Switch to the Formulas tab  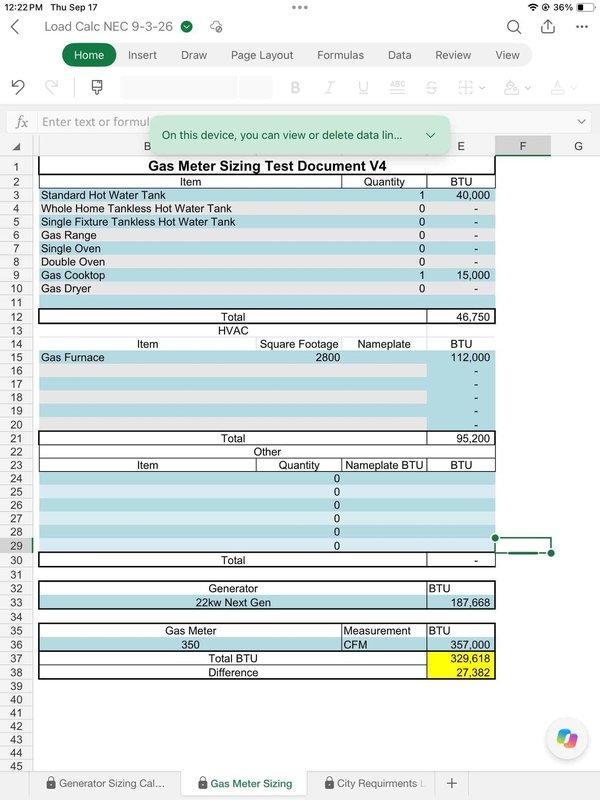click(x=341, y=55)
